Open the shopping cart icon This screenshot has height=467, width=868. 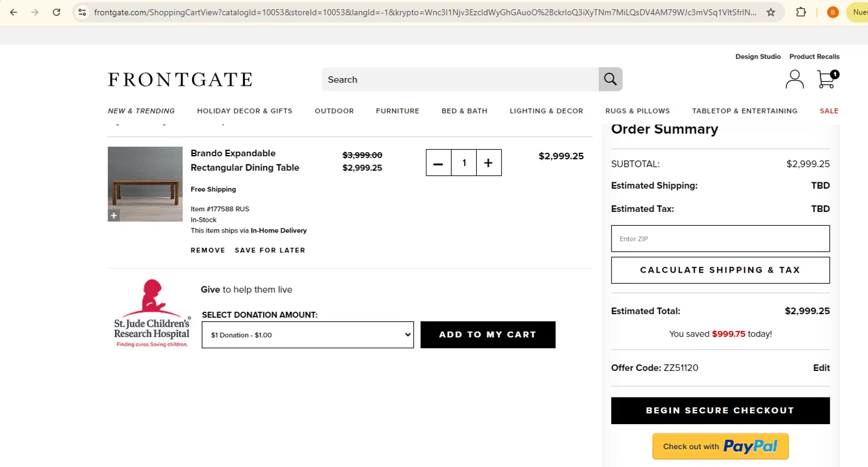click(827, 79)
